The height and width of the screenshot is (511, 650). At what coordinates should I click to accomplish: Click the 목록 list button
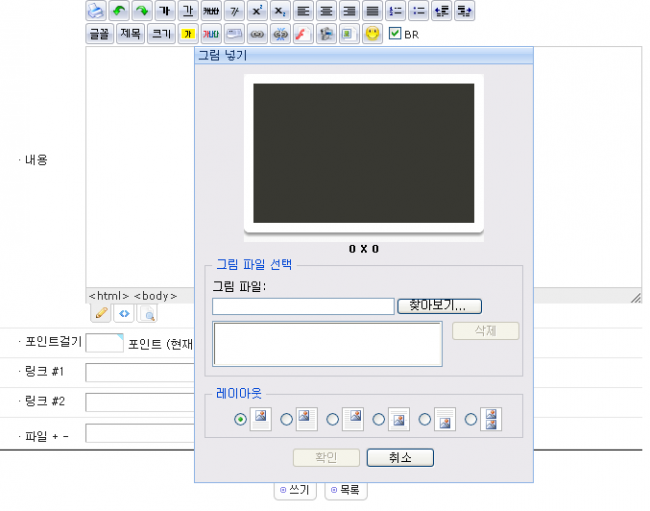tap(346, 490)
